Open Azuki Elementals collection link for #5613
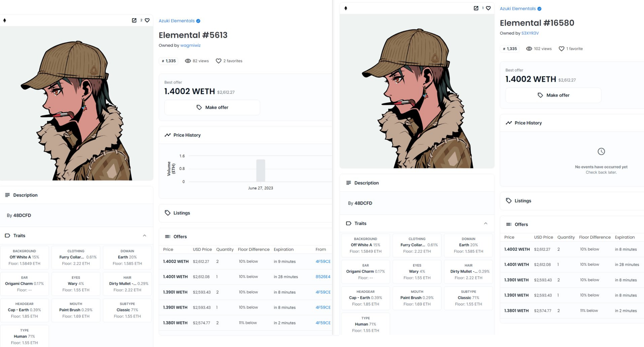 tap(176, 21)
